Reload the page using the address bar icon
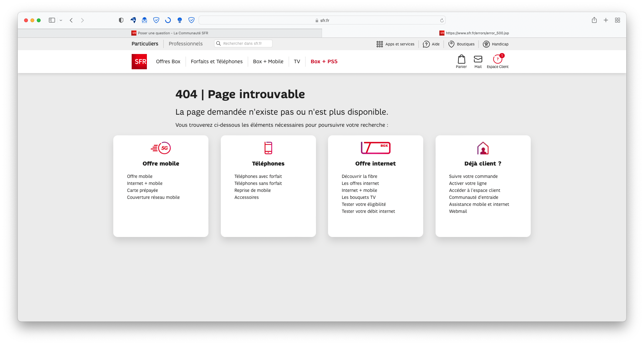The image size is (644, 345). (x=441, y=20)
